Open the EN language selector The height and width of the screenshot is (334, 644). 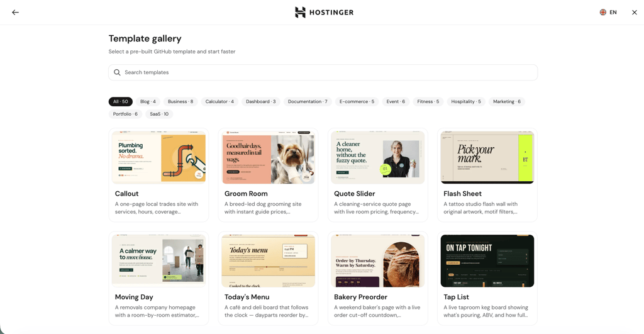click(x=608, y=13)
